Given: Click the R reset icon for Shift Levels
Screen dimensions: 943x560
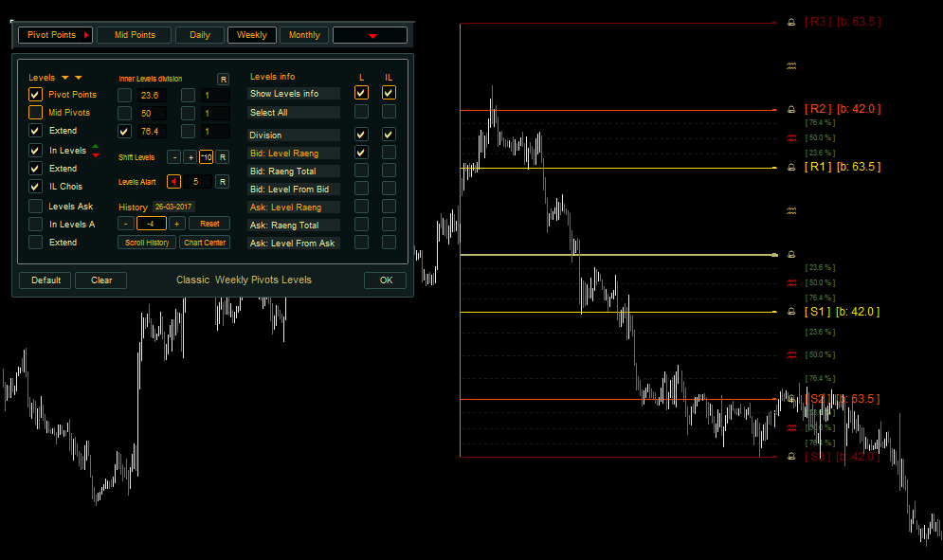Looking at the screenshot, I should (223, 157).
